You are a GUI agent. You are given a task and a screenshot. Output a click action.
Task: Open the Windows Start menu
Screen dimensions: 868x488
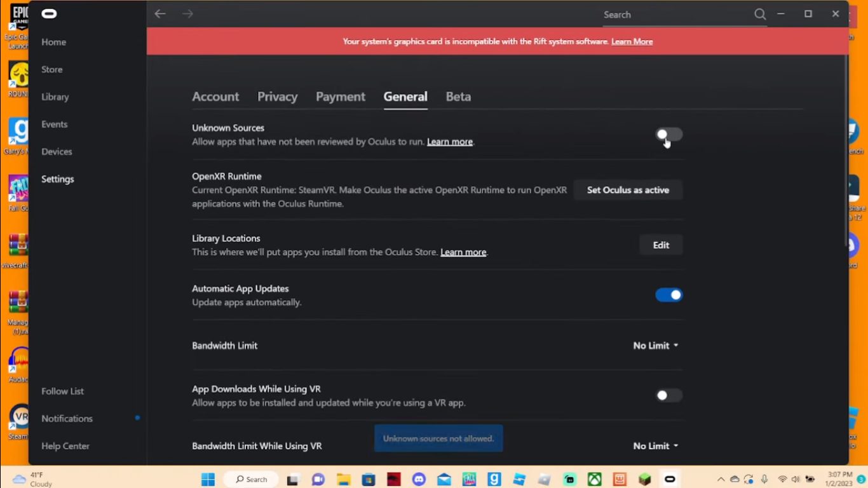[208, 479]
